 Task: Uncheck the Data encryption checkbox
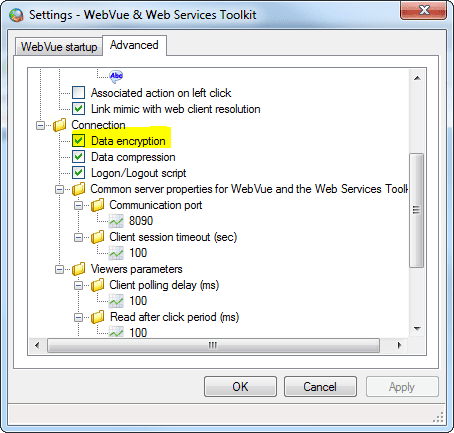(x=79, y=141)
